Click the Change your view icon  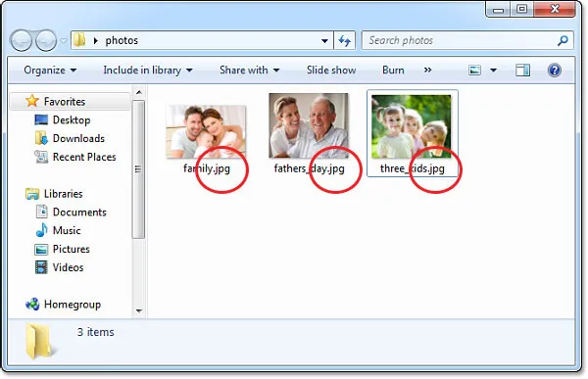point(474,71)
